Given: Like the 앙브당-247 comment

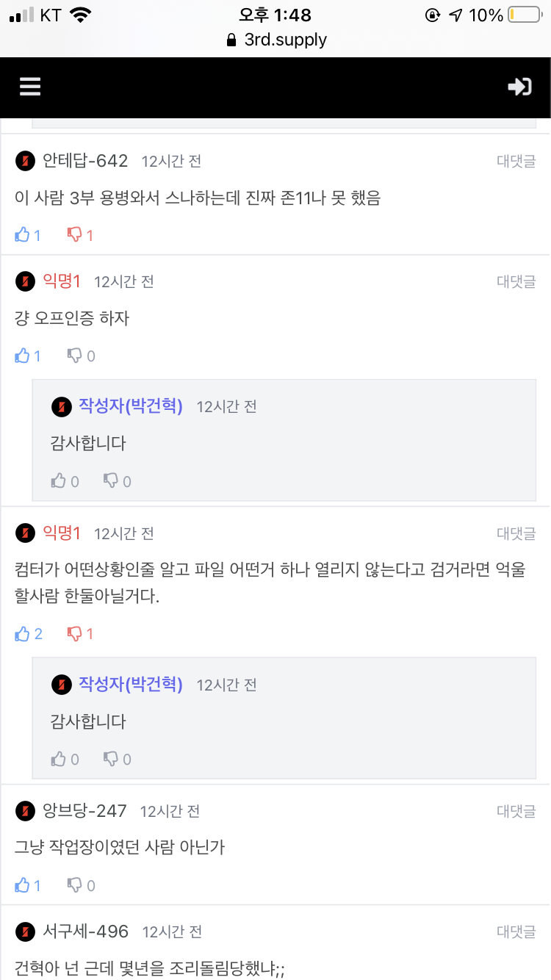Looking at the screenshot, I should coord(24,885).
